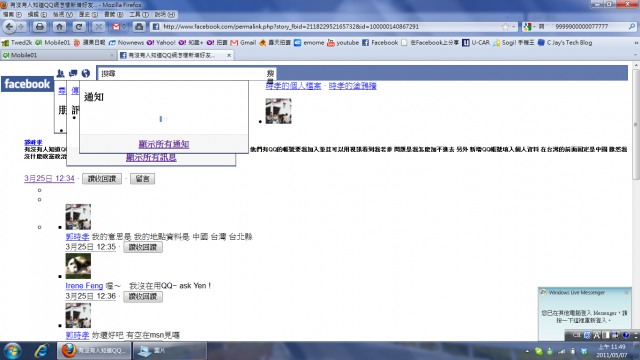Open Facebook notifications globe icon
This screenshot has width=640, height=360.
tap(86, 73)
